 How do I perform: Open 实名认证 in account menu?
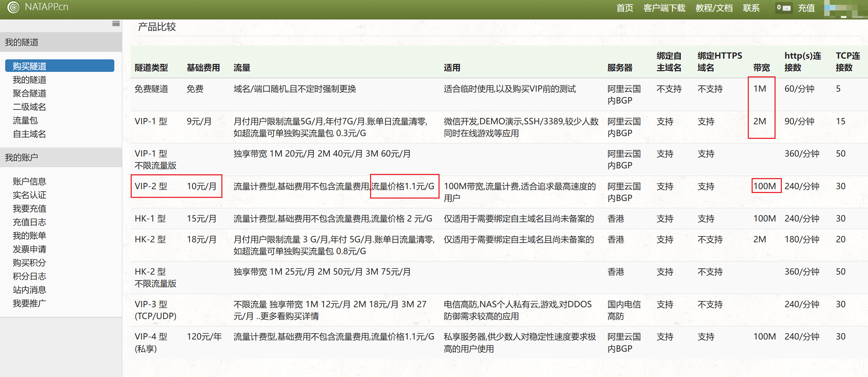[30, 195]
